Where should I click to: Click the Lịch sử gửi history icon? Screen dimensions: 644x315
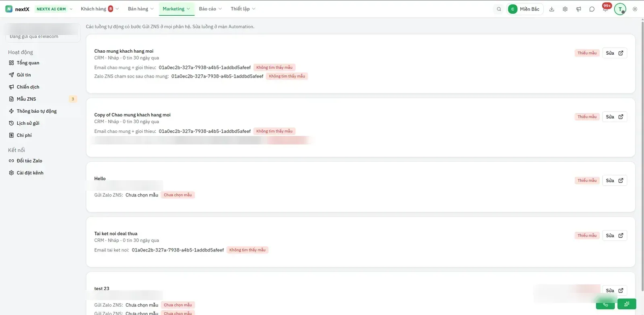[11, 123]
